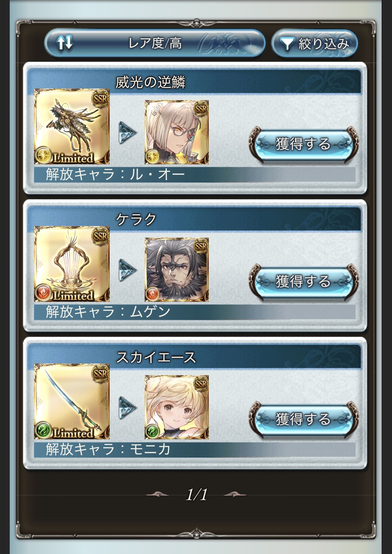Click the 1/1 page indicator

pos(196,494)
